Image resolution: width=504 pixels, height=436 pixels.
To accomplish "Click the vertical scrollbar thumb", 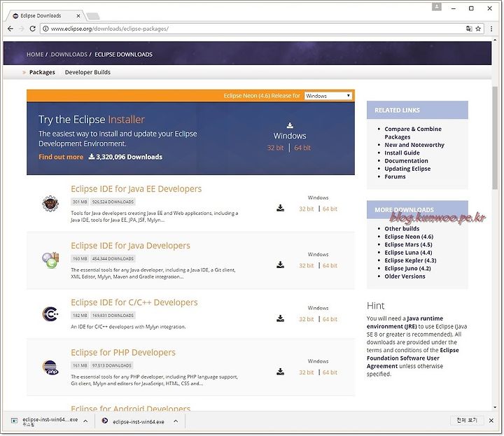I will tap(495, 138).
